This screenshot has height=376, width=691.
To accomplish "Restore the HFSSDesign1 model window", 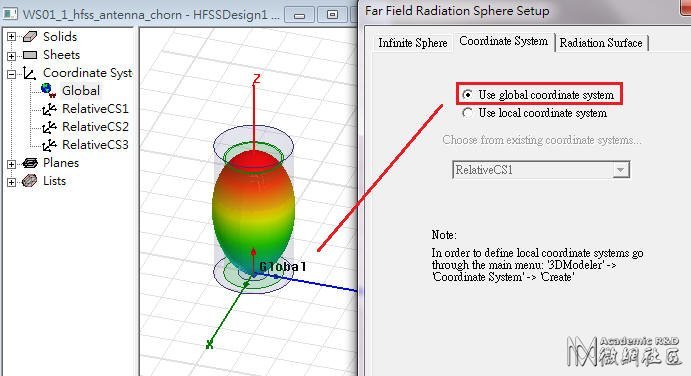I will tap(333, 15).
